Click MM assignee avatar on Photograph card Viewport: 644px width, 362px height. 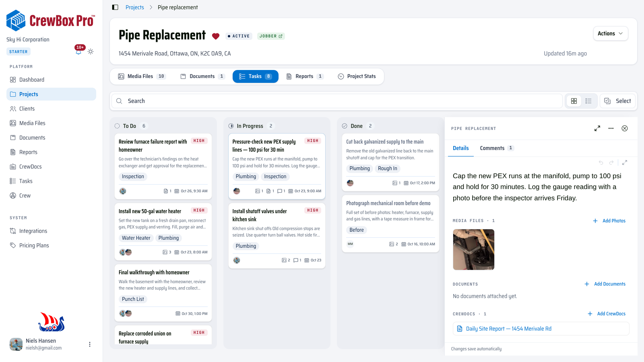350,244
